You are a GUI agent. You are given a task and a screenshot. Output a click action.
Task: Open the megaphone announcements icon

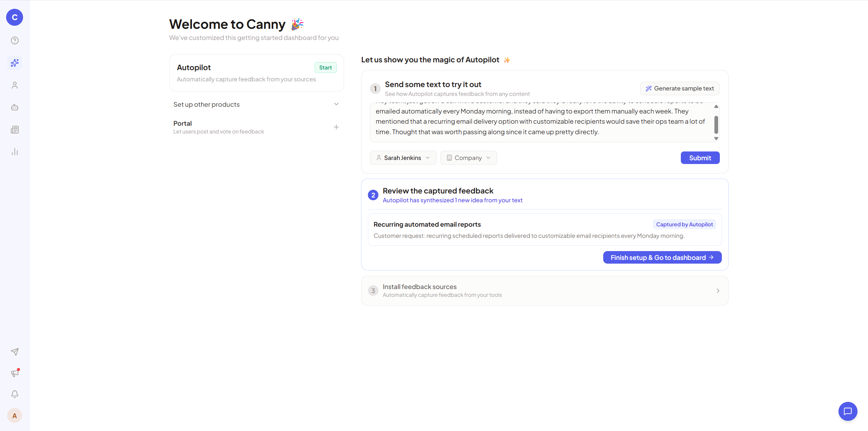click(15, 373)
